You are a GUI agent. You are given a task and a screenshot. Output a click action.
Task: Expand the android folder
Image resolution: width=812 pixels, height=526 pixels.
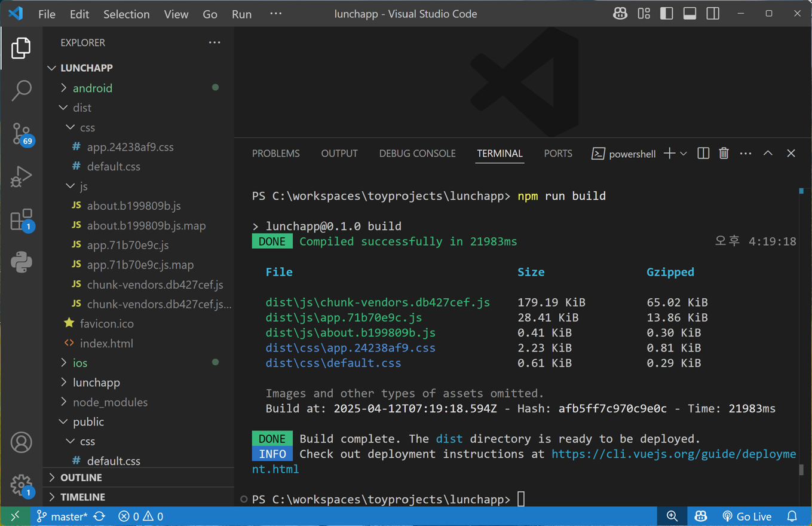click(x=139, y=88)
